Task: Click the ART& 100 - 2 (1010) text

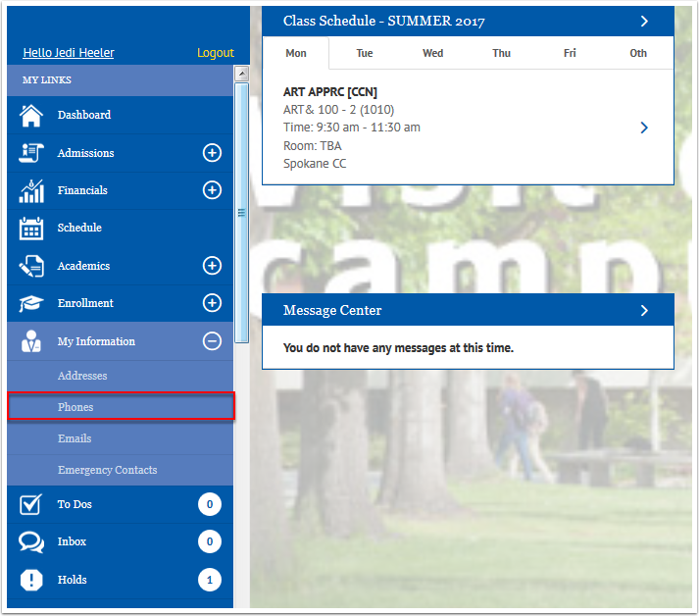Action: tap(338, 110)
